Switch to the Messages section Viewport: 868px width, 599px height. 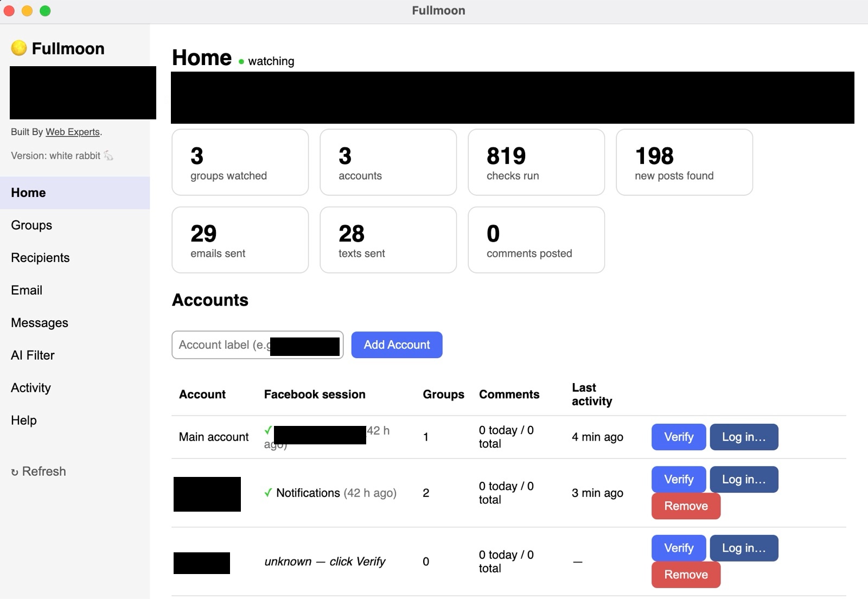[75, 323]
